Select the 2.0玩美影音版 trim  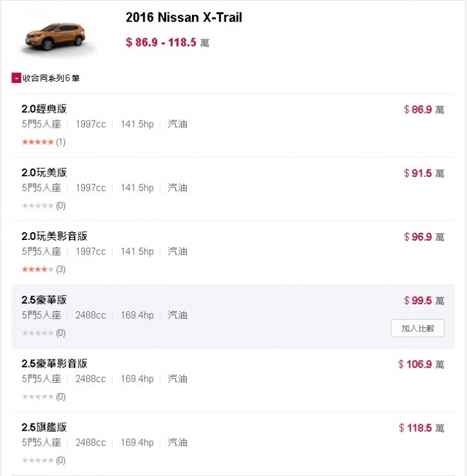pyautogui.click(x=54, y=236)
